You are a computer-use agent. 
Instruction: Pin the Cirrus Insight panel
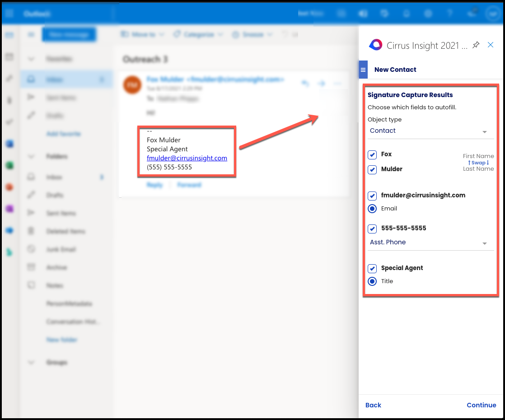click(x=476, y=45)
